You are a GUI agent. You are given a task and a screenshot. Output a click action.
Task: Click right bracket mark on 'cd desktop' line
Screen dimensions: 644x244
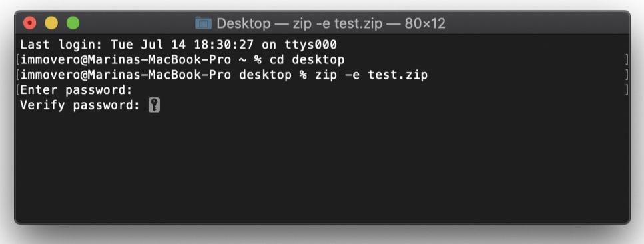627,59
